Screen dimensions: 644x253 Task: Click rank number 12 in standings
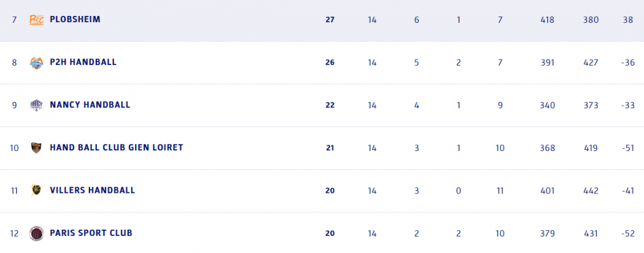15,233
